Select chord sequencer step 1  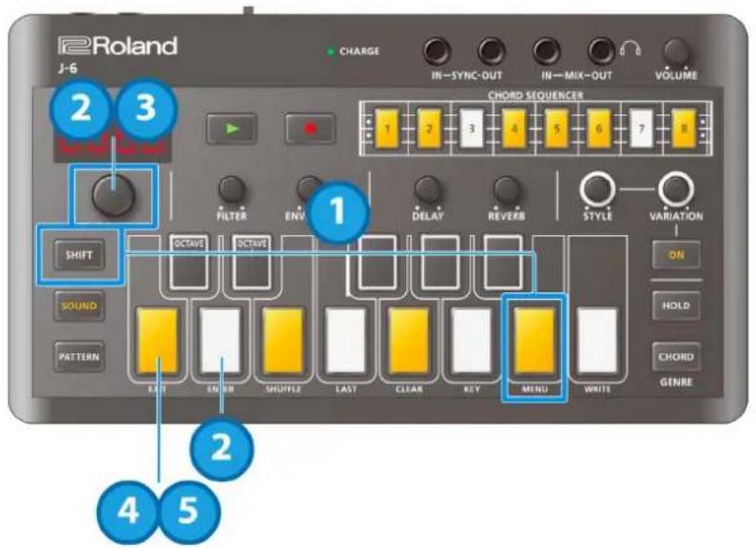point(387,128)
